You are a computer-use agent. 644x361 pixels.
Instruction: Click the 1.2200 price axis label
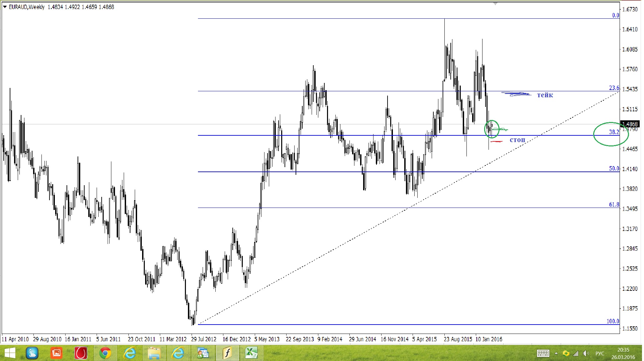(x=630, y=289)
